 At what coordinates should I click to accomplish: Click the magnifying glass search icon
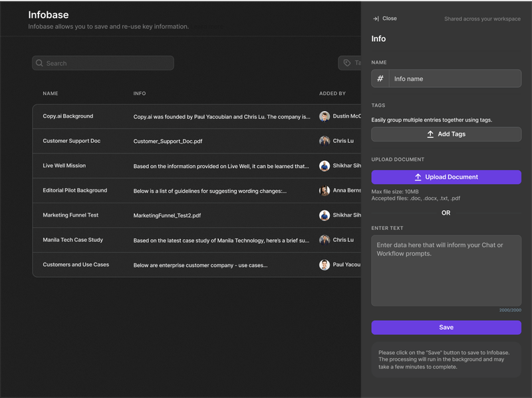point(41,62)
